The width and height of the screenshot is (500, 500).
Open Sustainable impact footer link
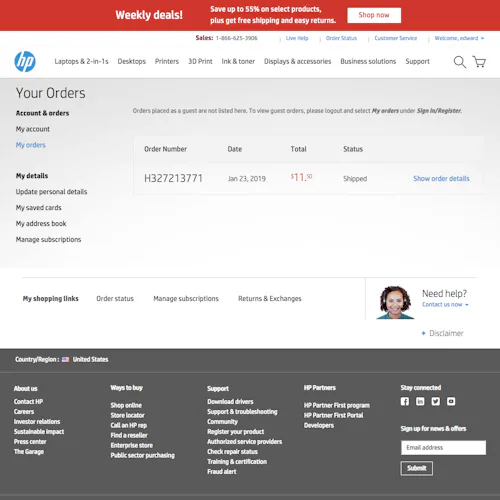[39, 432]
